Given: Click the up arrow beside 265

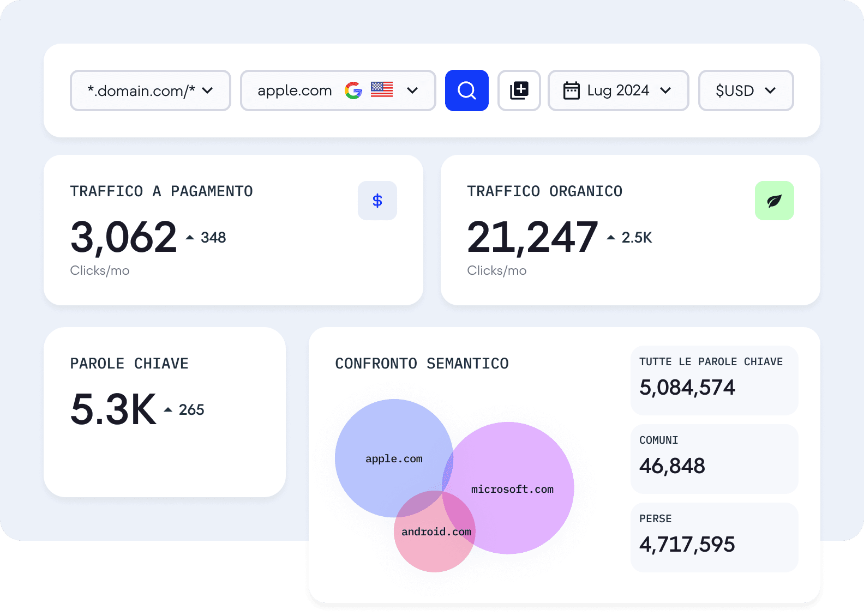Looking at the screenshot, I should pos(168,410).
